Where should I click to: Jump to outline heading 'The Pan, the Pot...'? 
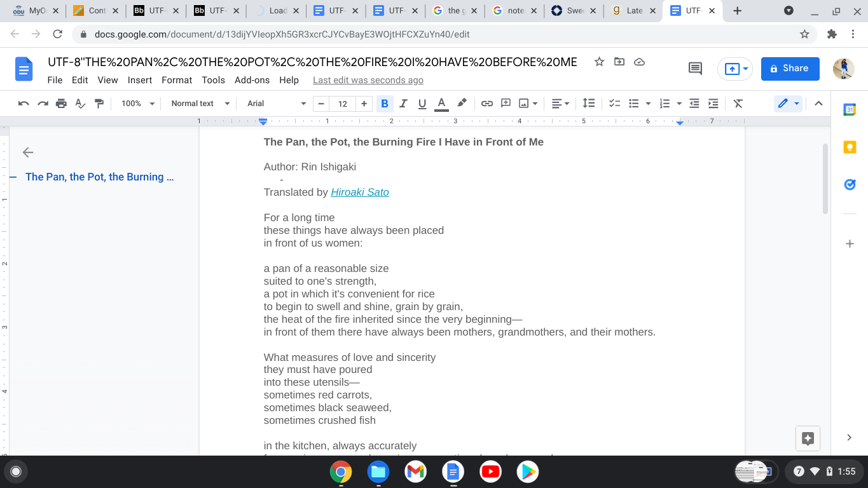99,177
